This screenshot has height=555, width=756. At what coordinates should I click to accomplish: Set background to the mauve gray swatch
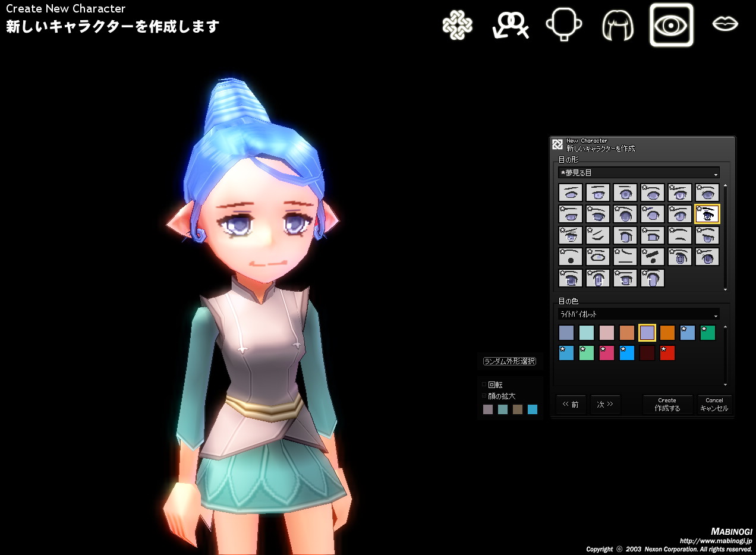coord(488,409)
